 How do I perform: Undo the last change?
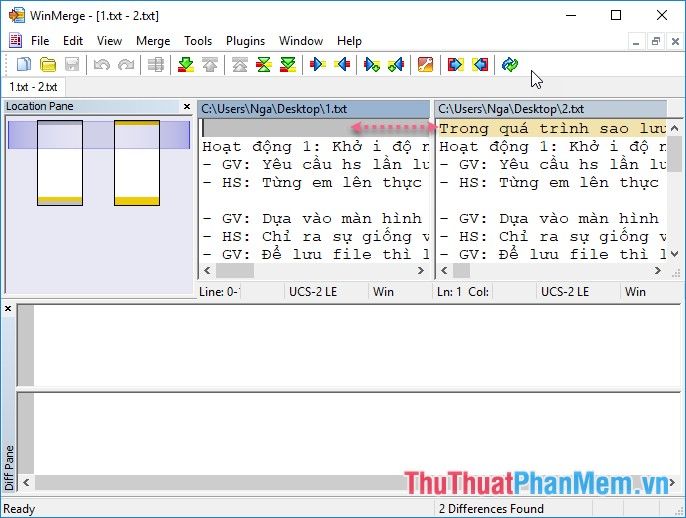(102, 65)
